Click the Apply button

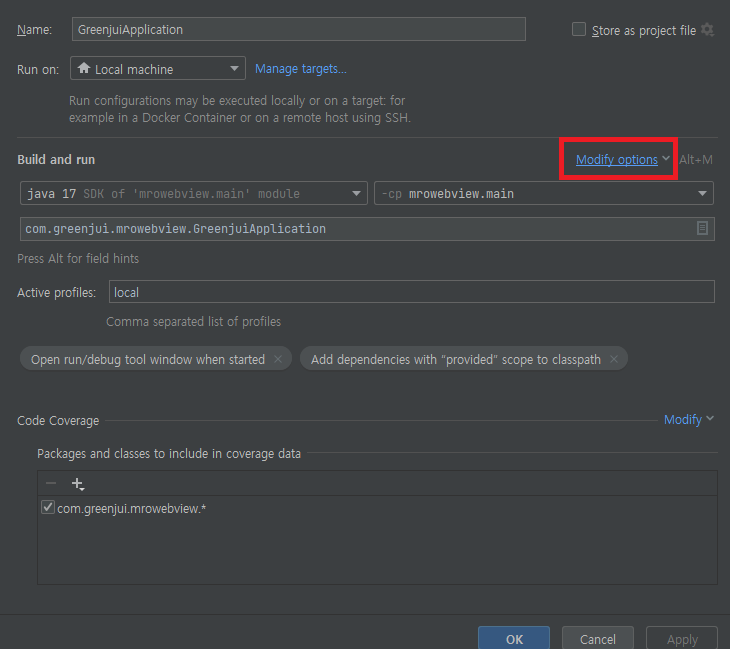point(682,638)
